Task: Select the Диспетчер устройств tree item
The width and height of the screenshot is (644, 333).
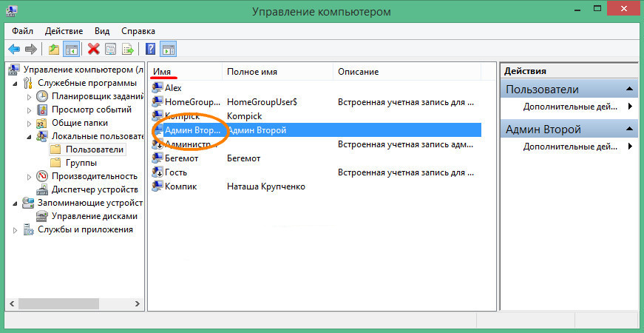Action: coord(95,189)
